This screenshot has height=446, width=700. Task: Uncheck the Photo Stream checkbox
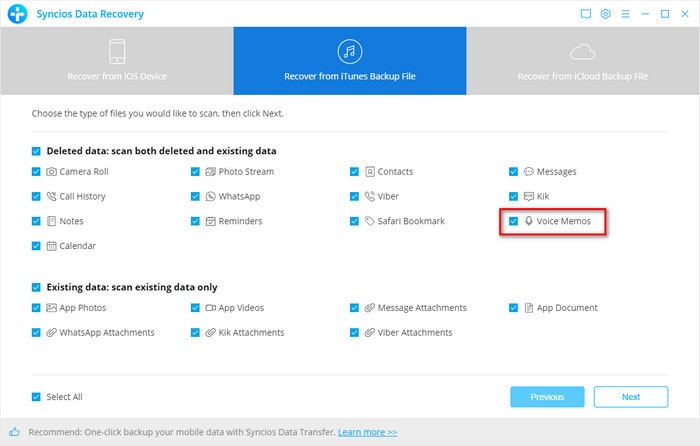(x=195, y=171)
